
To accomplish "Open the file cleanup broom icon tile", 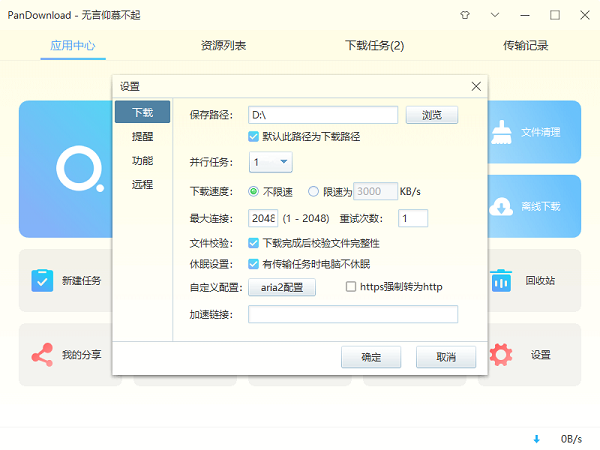I will (501, 132).
